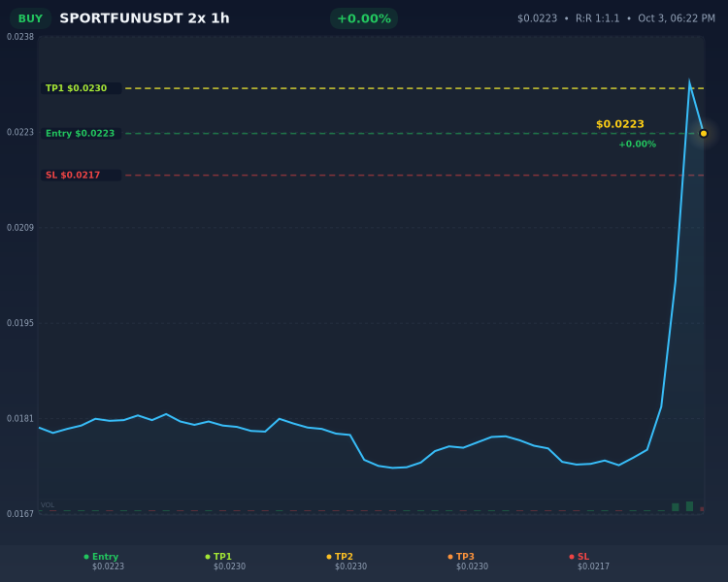Click the Oct 3, 06:22 PM timestamp
The height and width of the screenshot is (582, 728).
pyautogui.click(x=677, y=18)
